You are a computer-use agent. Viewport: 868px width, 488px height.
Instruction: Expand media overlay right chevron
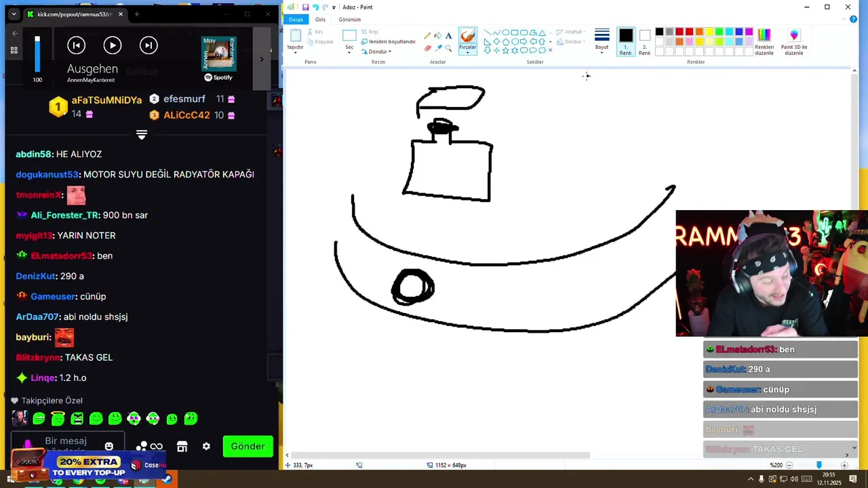pos(262,59)
